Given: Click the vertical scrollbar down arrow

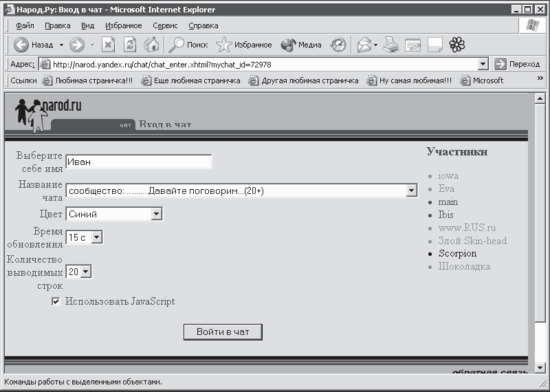Looking at the screenshot, I should point(540,367).
